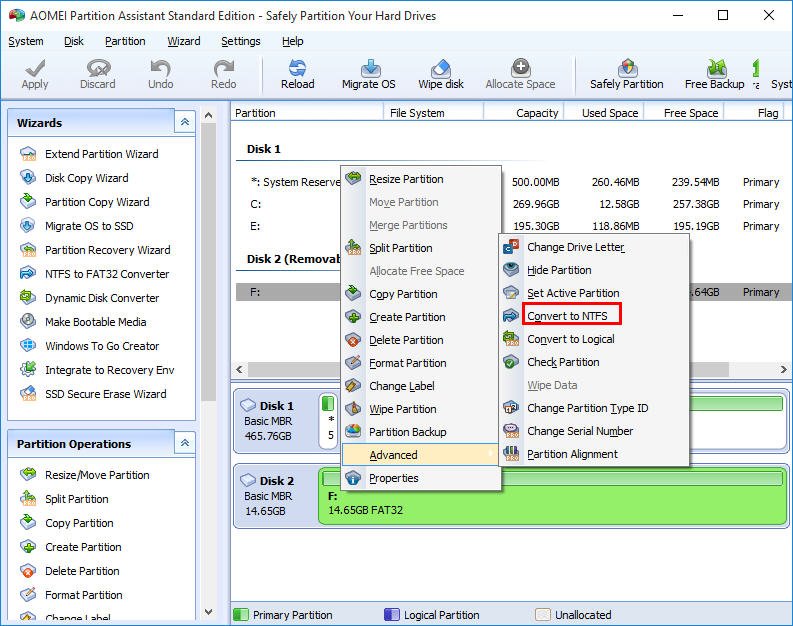Choose Delete Partition in context menu
The width and height of the screenshot is (793, 626).
tap(421, 340)
